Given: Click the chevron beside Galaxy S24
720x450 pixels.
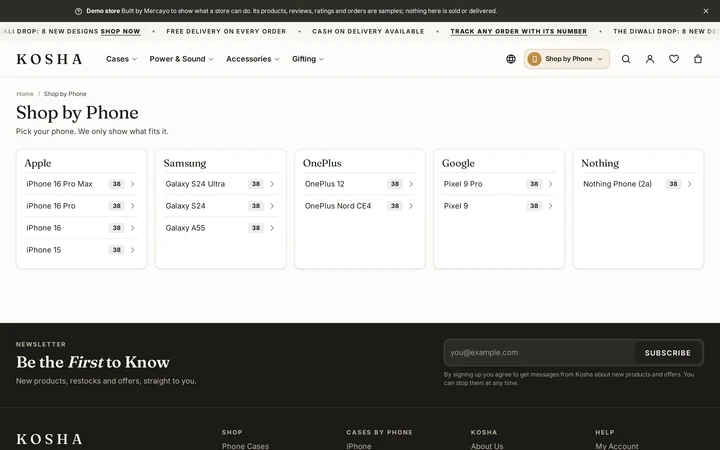Looking at the screenshot, I should (x=272, y=206).
